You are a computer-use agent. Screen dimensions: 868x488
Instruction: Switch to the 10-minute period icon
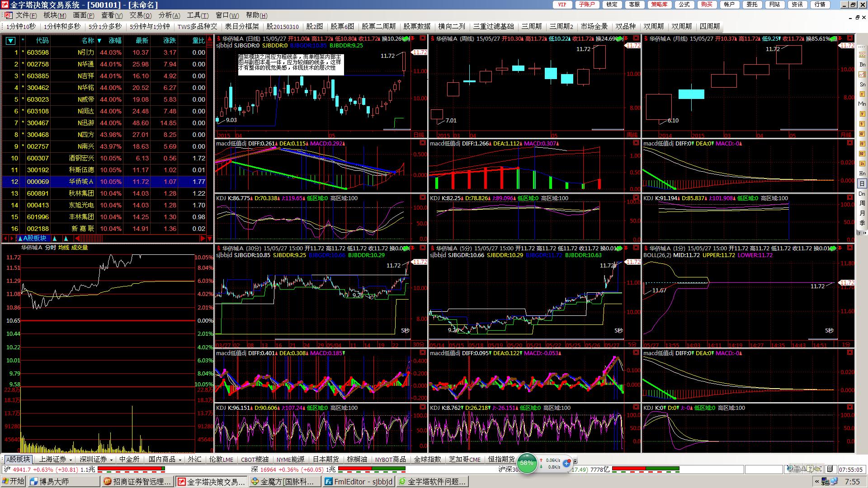coord(862,134)
